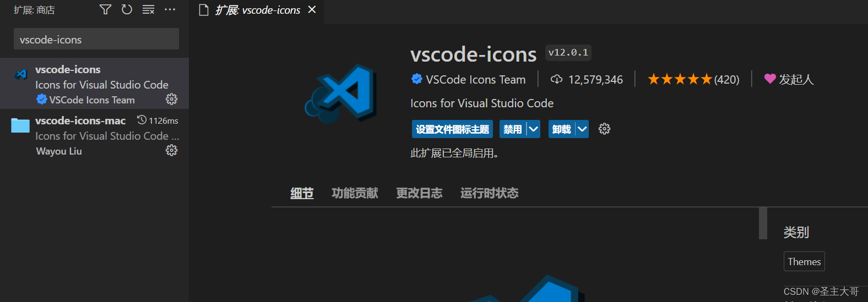Screen dimensions: 868x302
Task: Click the 类别 heading
Action: pyautogui.click(x=796, y=232)
